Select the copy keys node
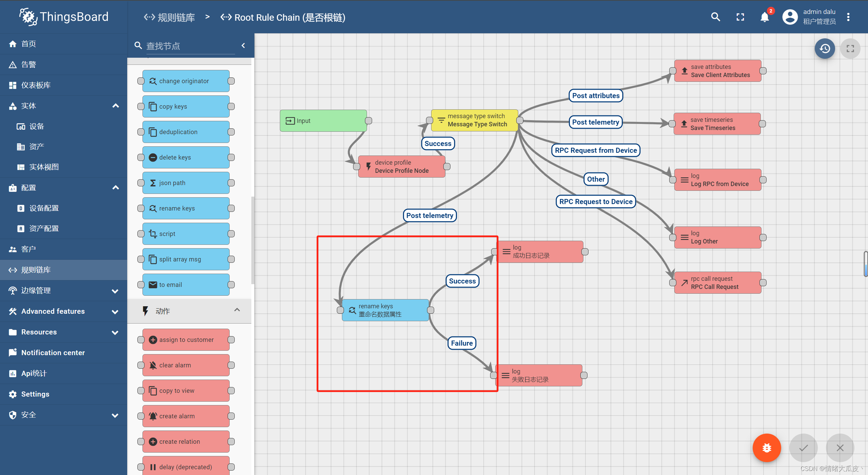Image resolution: width=868 pixels, height=475 pixels. tap(186, 106)
